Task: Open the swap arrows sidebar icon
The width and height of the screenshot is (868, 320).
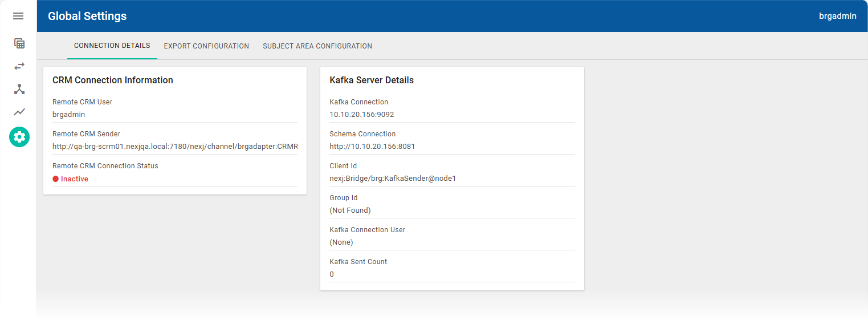Action: click(19, 66)
